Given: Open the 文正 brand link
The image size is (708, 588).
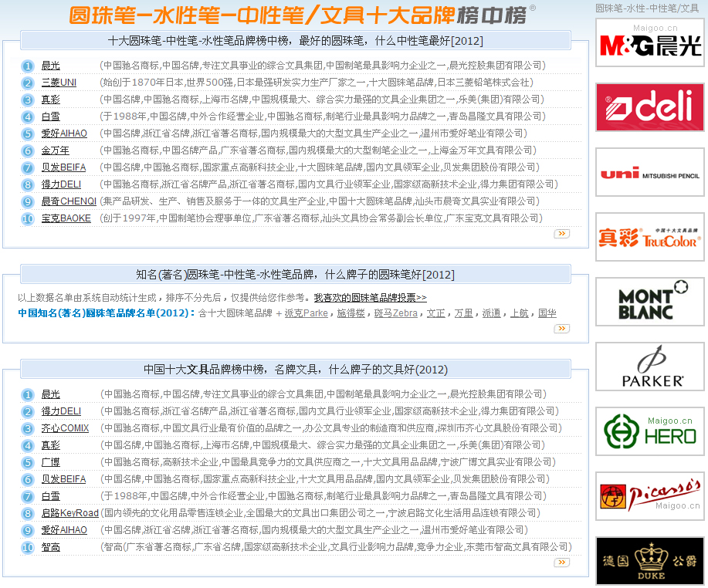Looking at the screenshot, I should (435, 313).
